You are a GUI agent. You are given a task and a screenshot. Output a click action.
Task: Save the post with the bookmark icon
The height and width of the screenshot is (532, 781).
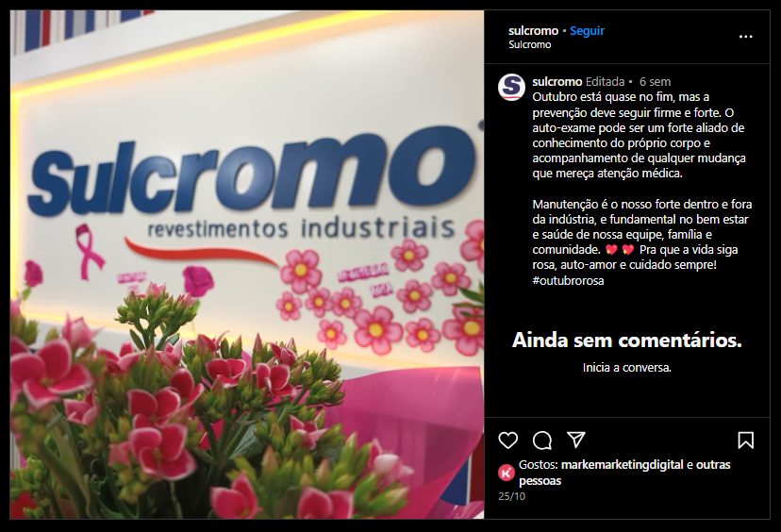(x=746, y=441)
